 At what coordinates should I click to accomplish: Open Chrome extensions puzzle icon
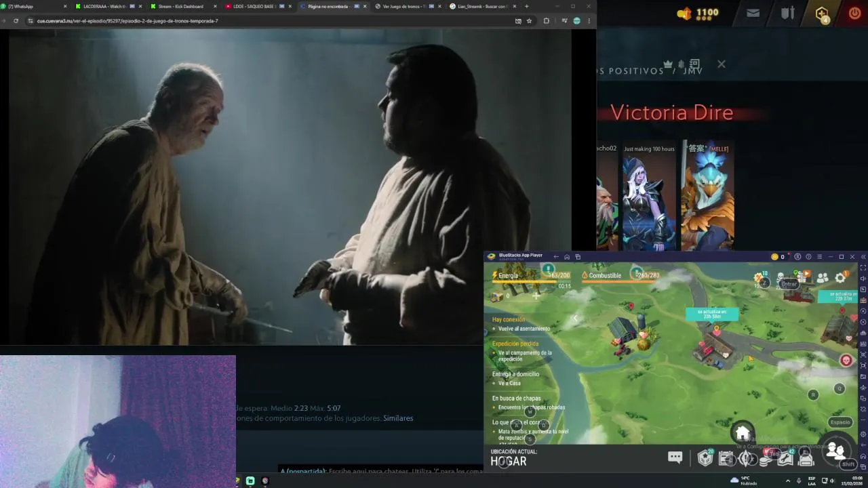[546, 21]
